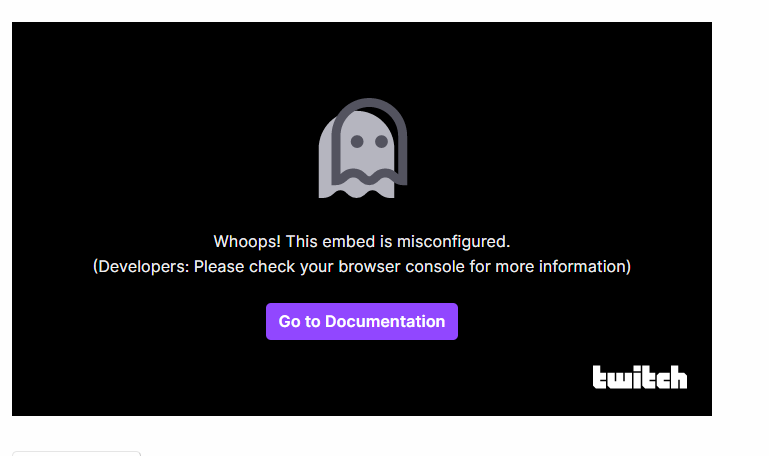Click the letter 't' starting the Twitch logo
Image resolution: width=769 pixels, height=456 pixels.
coord(601,377)
